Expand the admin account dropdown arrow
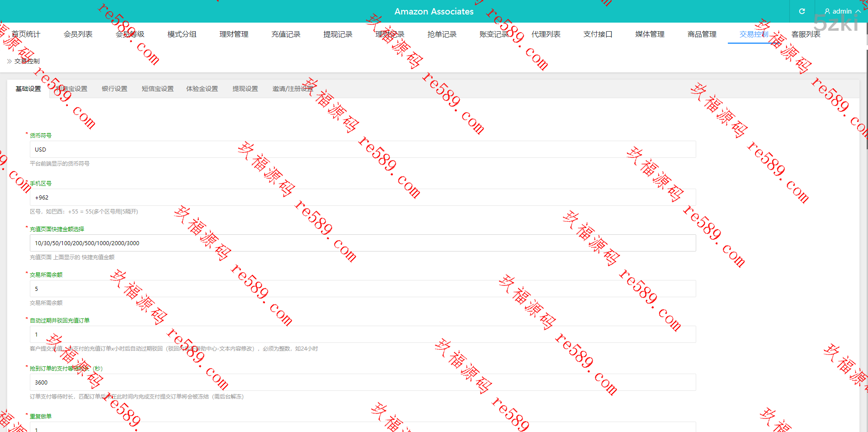The height and width of the screenshot is (432, 868). (x=858, y=11)
